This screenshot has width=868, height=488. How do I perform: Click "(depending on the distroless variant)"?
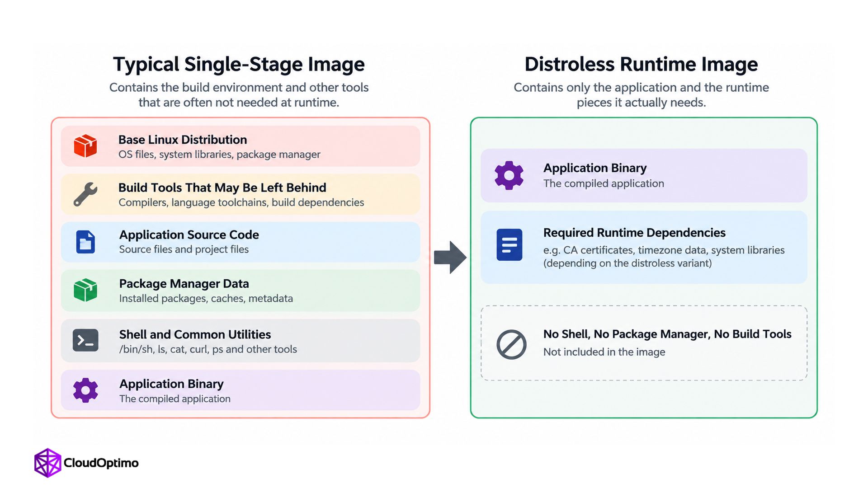pyautogui.click(x=627, y=263)
